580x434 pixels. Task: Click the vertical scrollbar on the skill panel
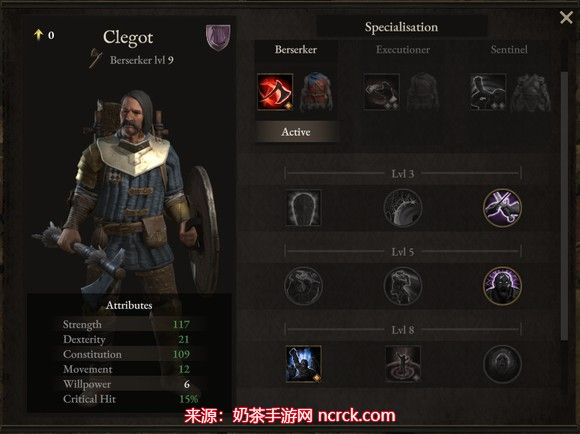[x=564, y=205]
